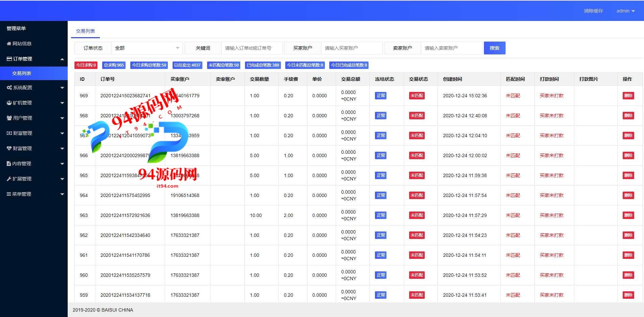Click 未匹配 trade status badge in row 963
Image resolution: width=644 pixels, height=317 pixels.
(x=417, y=215)
